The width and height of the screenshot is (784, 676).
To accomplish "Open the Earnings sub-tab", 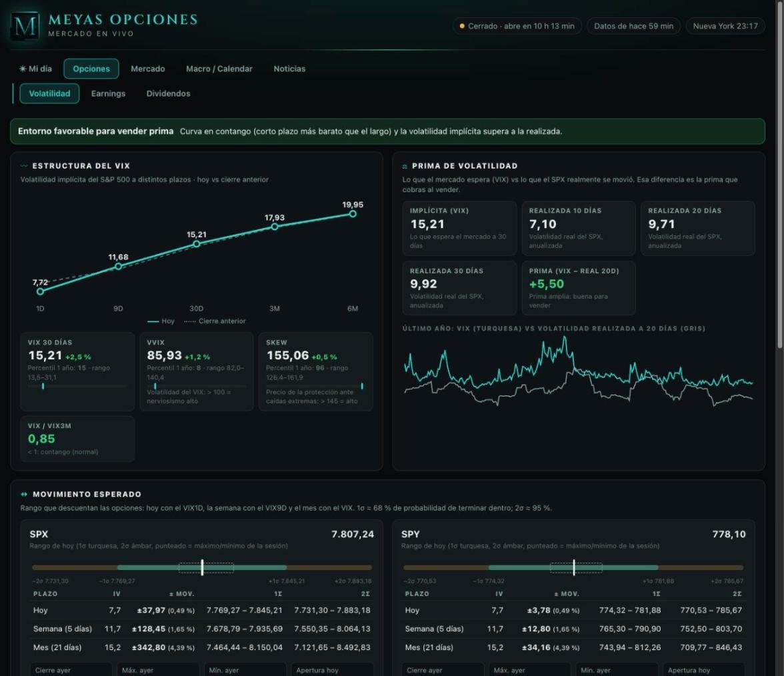I will click(x=108, y=93).
